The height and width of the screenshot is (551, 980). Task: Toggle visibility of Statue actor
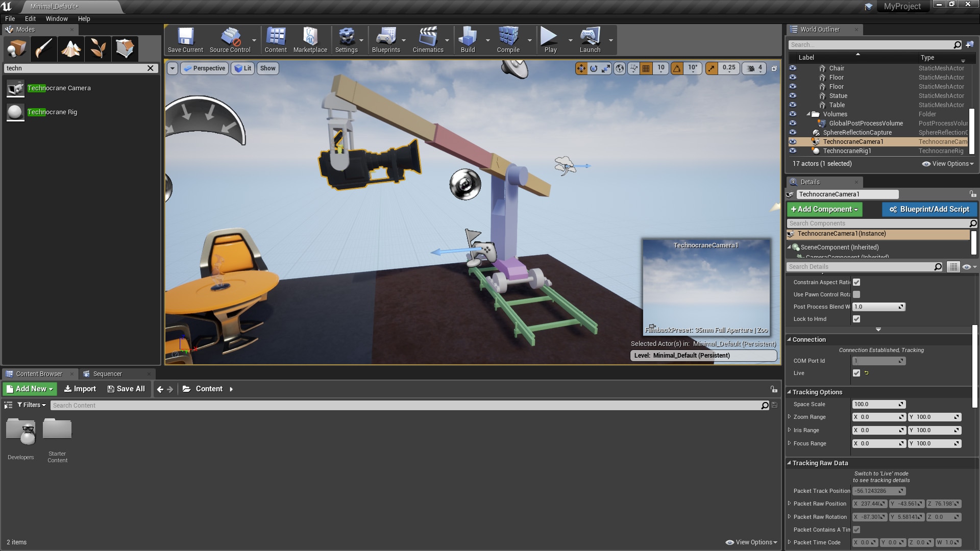[793, 96]
